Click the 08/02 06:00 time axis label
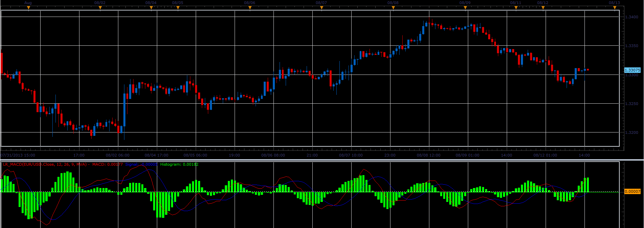Viewport: 644px width, 228px height. tap(118, 155)
